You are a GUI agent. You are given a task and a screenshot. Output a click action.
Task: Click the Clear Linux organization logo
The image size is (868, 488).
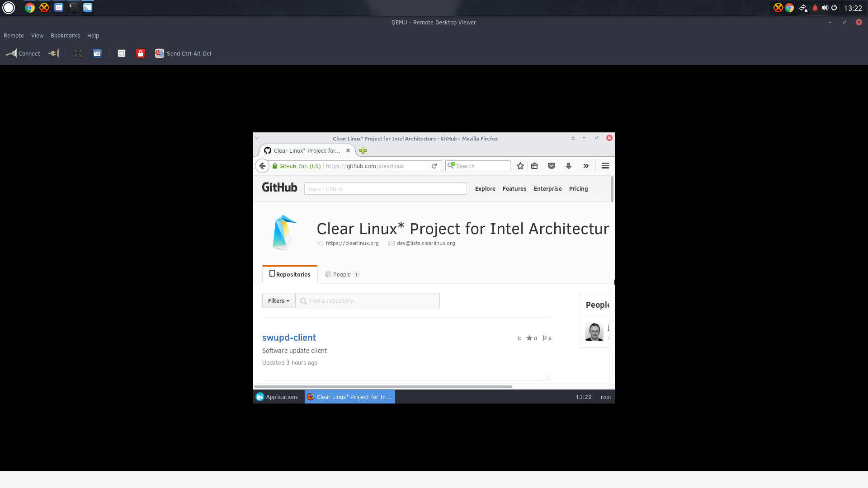point(284,232)
